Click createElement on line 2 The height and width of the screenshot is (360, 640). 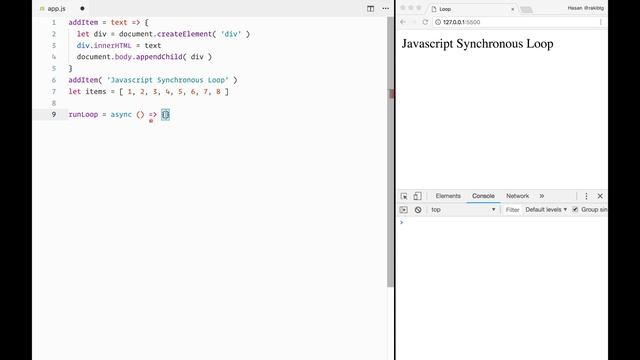[184, 34]
